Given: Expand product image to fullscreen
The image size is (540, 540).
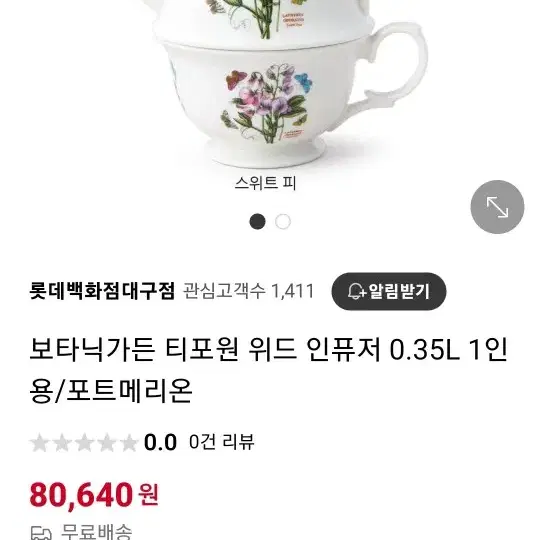Looking at the screenshot, I should (497, 207).
